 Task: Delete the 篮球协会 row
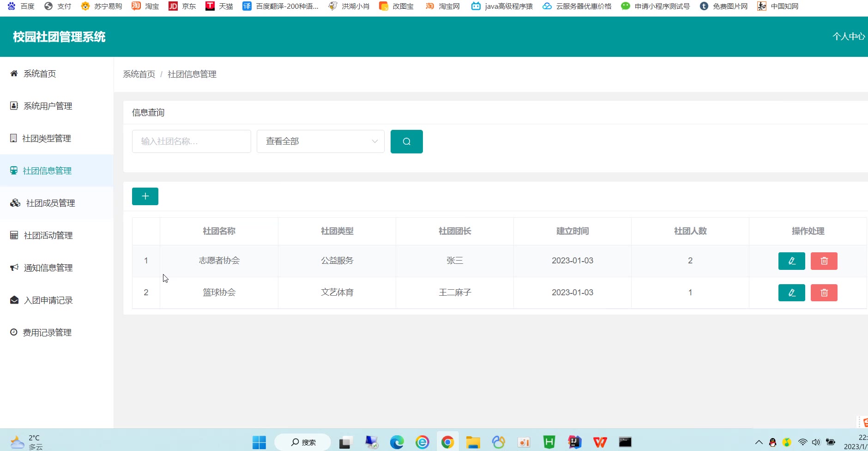click(824, 293)
